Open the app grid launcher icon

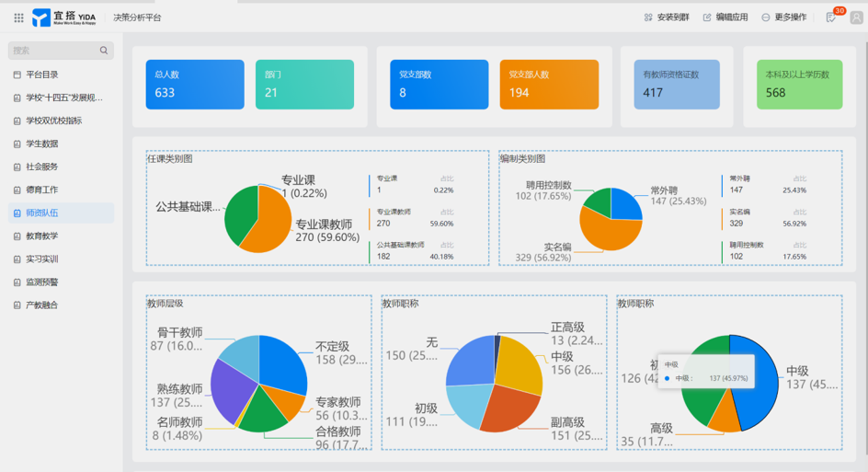click(x=18, y=17)
